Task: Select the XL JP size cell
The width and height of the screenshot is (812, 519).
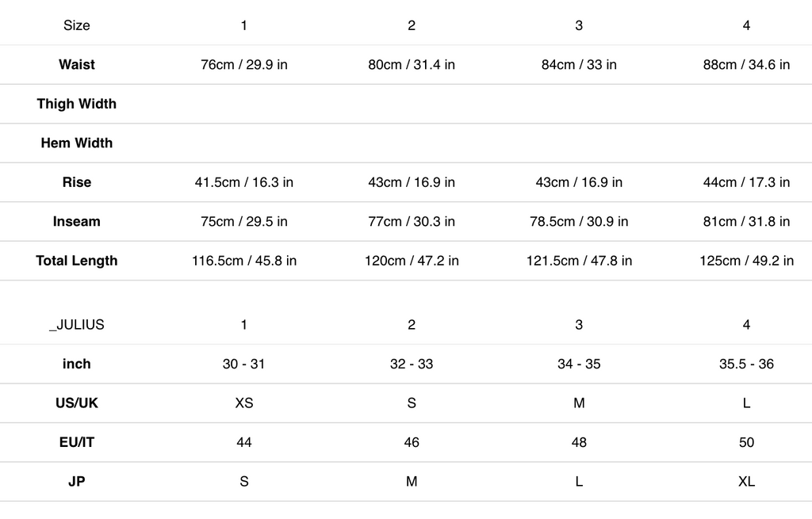Action: tap(746, 482)
